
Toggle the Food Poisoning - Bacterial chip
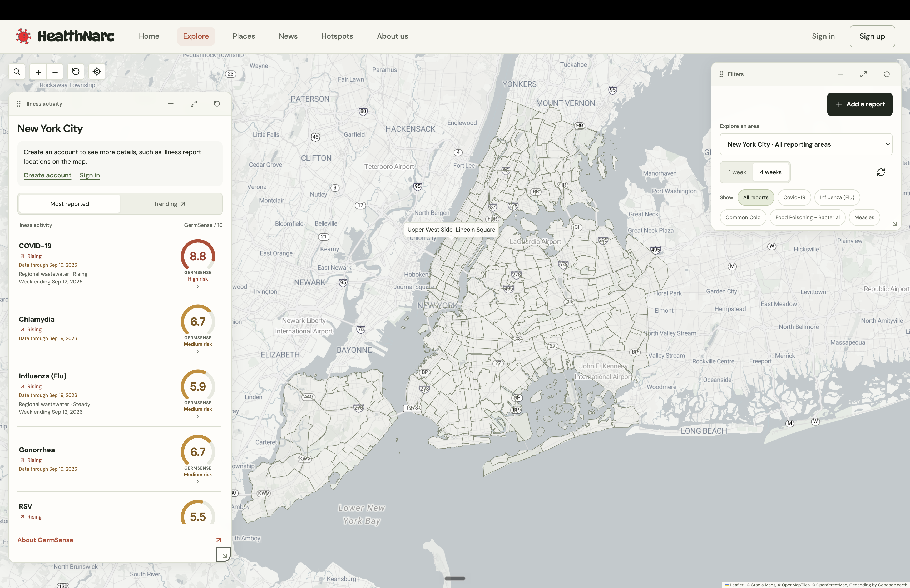pos(807,218)
